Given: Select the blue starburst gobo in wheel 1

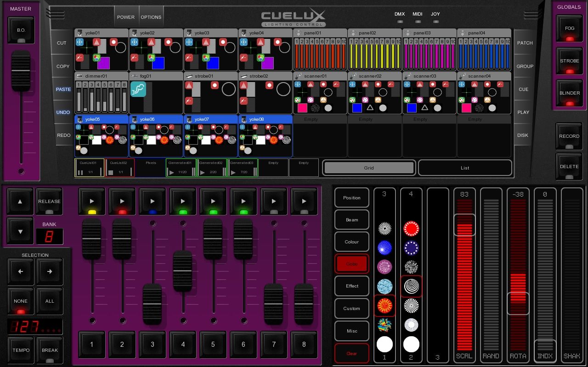Looking at the screenshot, I should pyautogui.click(x=384, y=248).
